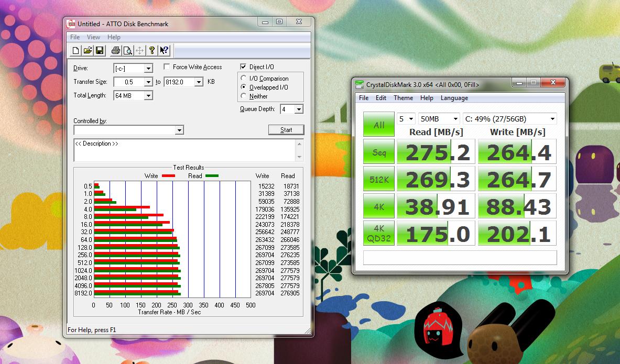Click the Description box scroll up arrow
The image size is (620, 364).
coord(299,144)
